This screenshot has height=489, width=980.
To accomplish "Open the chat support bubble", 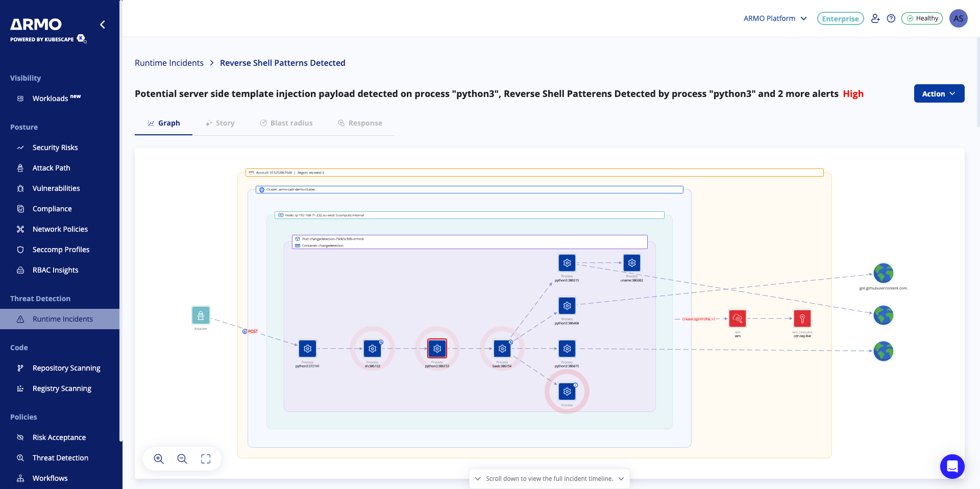I will pyautogui.click(x=952, y=467).
